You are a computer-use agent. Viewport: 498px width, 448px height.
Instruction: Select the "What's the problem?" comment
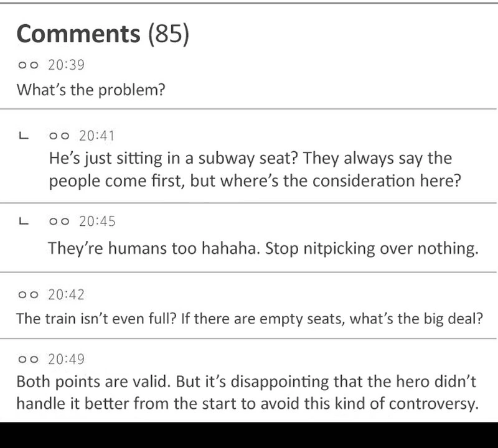click(90, 90)
